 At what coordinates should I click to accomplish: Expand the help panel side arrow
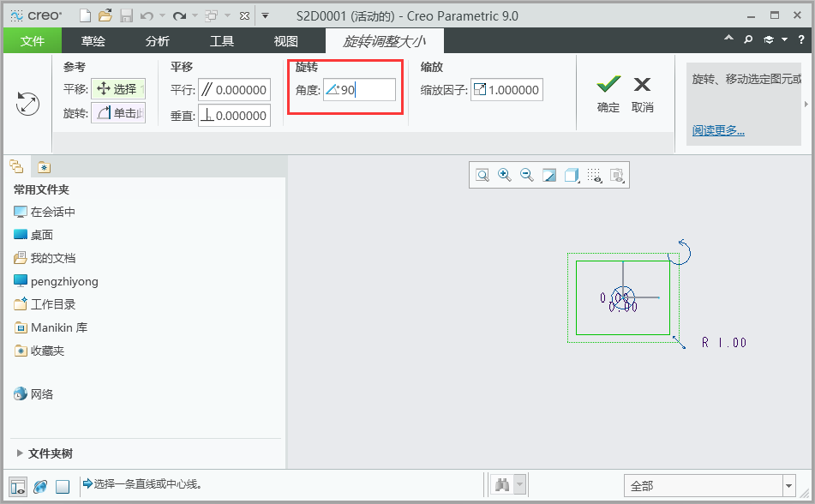(806, 104)
